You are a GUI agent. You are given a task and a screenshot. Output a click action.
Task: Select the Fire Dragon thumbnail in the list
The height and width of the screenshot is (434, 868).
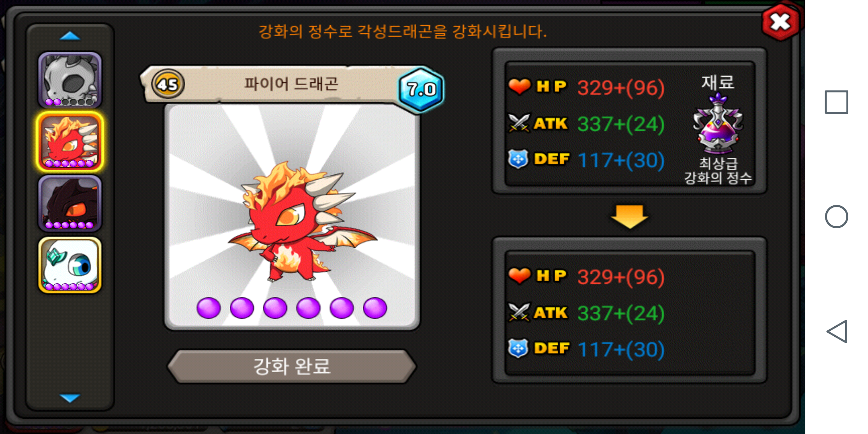coord(70,142)
